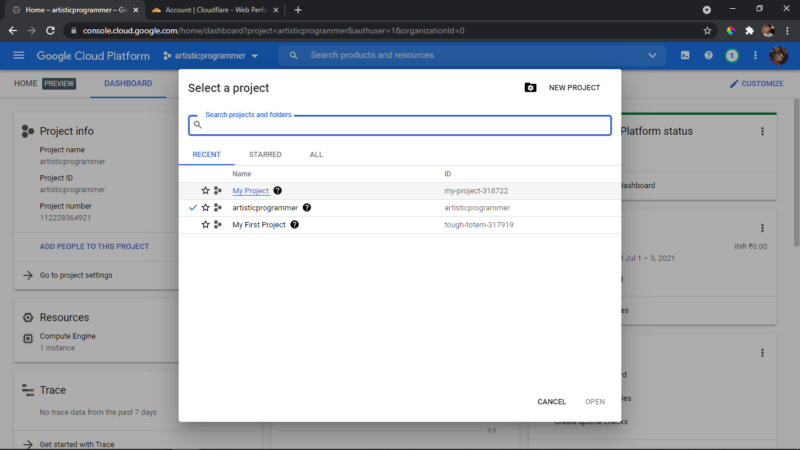Screen dimensions: 800x450
Task: Click the New Project folder icon
Action: tap(530, 88)
